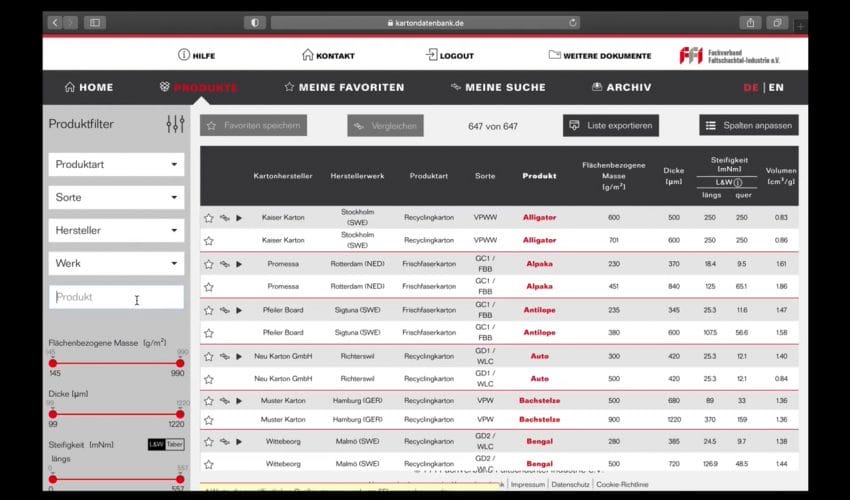Open the Hersteller dropdown
Image resolution: width=850 pixels, height=500 pixels.
117,230
